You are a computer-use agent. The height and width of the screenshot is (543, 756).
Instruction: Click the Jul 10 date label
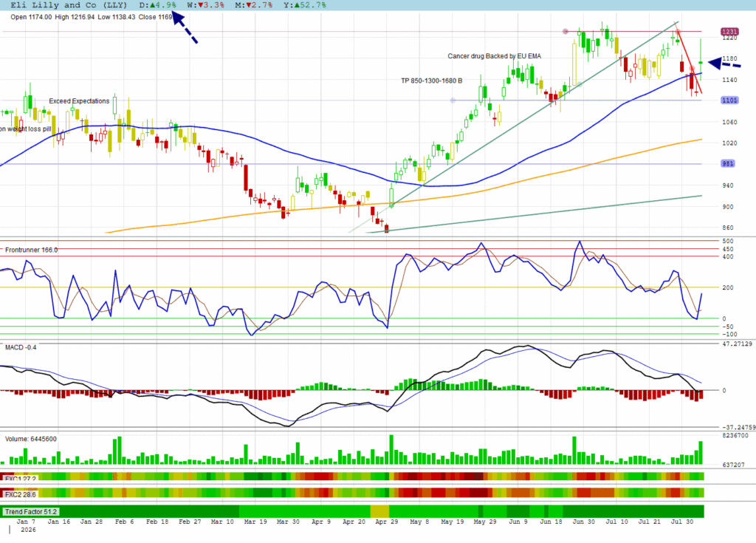[x=616, y=522]
